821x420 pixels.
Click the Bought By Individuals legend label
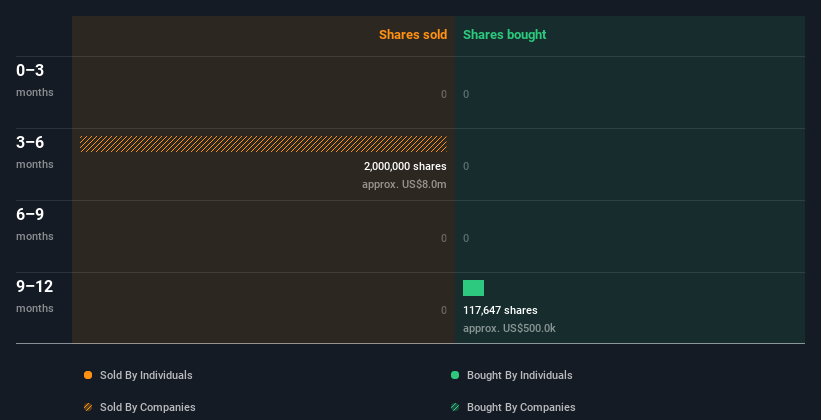click(519, 375)
